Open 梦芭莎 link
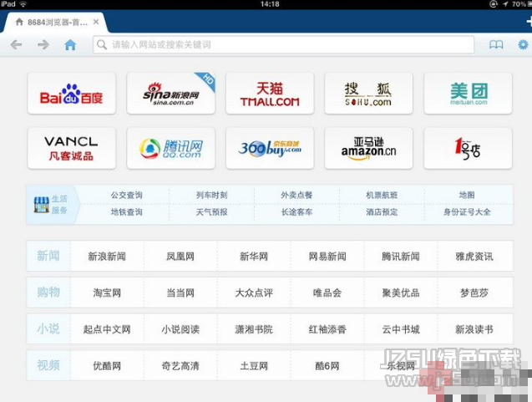The width and height of the screenshot is (532, 402). click(474, 293)
